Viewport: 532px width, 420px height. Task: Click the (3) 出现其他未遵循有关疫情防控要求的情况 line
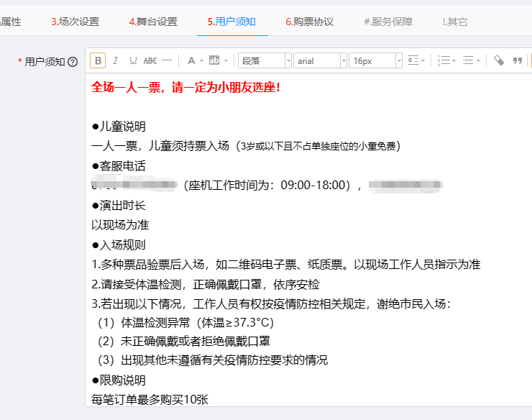click(213, 360)
